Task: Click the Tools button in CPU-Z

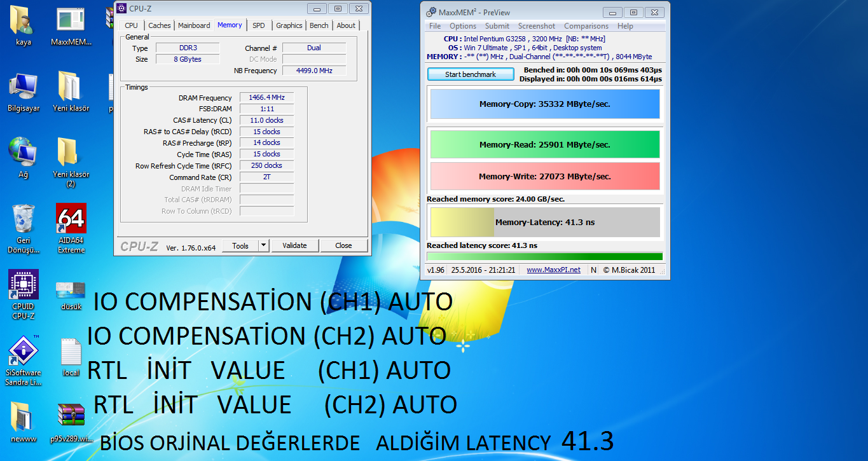Action: [x=240, y=245]
